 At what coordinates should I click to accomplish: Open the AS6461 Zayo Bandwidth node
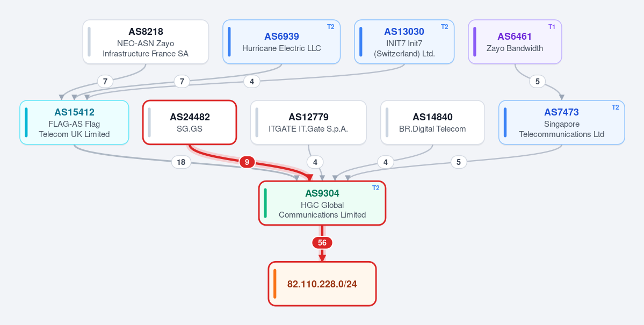[x=515, y=42]
